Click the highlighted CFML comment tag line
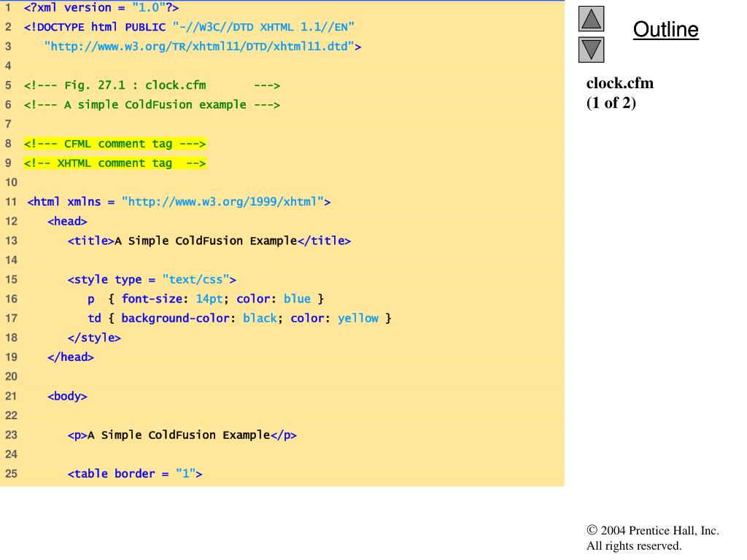The height and width of the screenshot is (560, 747). click(x=115, y=144)
